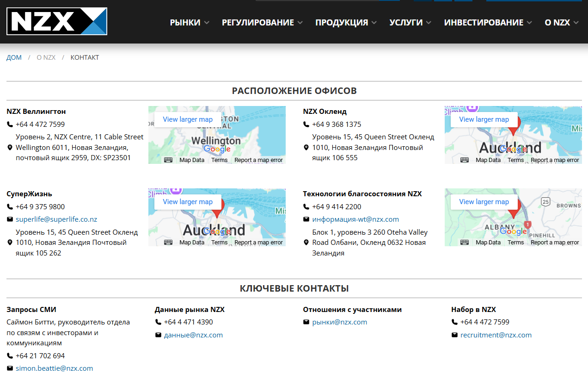This screenshot has height=374, width=588.
Task: Click envelope icon beside superlife@superlife.co.nz
Action: pyautogui.click(x=10, y=219)
